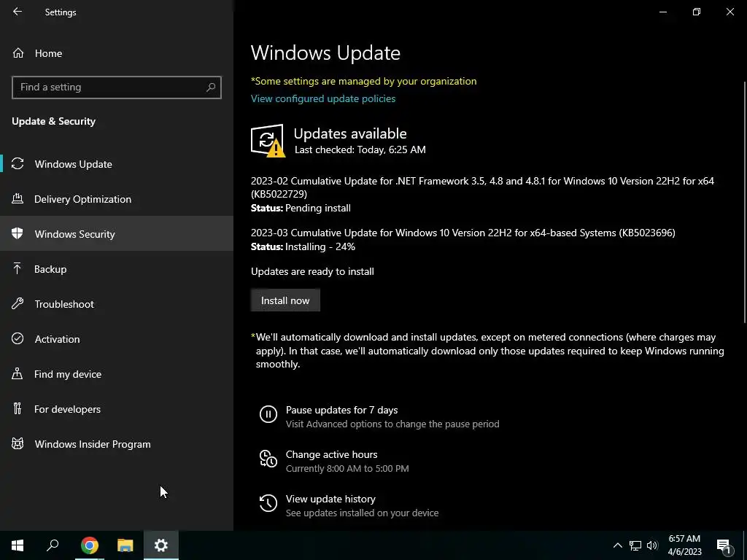Click Pause updates for 7 days
This screenshot has height=560, width=747.
coord(341,410)
